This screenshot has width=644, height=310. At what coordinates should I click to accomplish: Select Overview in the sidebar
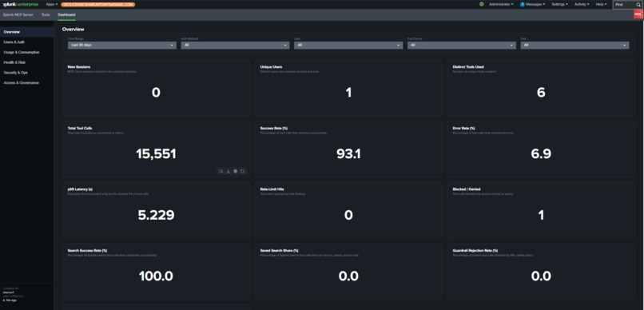(26, 32)
